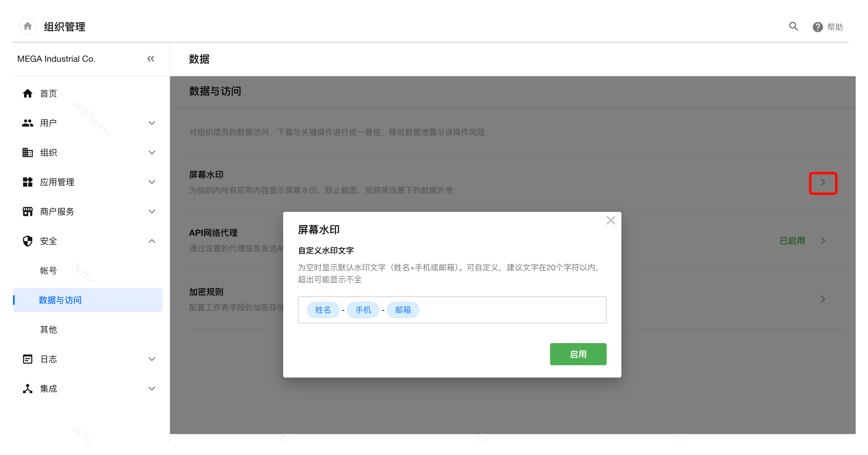Open the 帐号 submenu item
868x455 pixels.
(49, 271)
